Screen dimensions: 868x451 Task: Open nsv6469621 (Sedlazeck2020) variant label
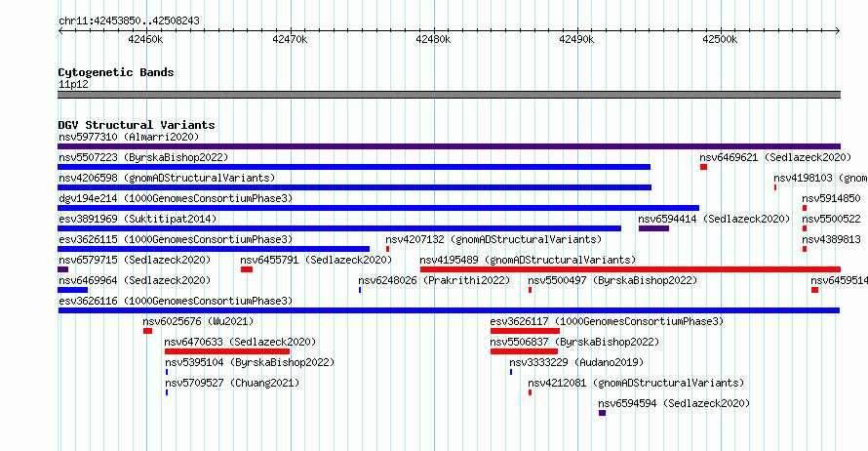[x=775, y=157]
